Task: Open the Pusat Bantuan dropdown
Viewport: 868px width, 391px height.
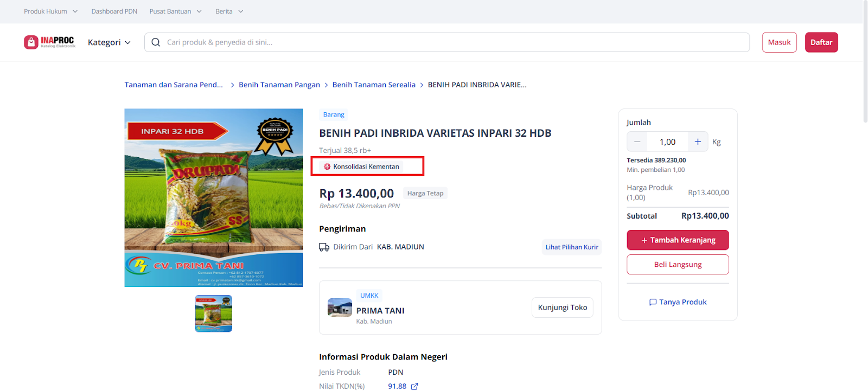Action: [x=176, y=11]
